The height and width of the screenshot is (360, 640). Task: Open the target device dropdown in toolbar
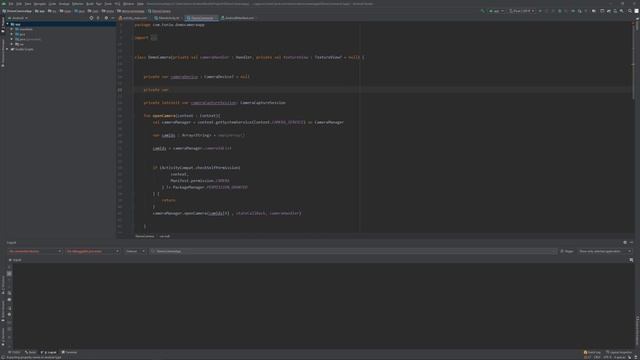tap(522, 11)
